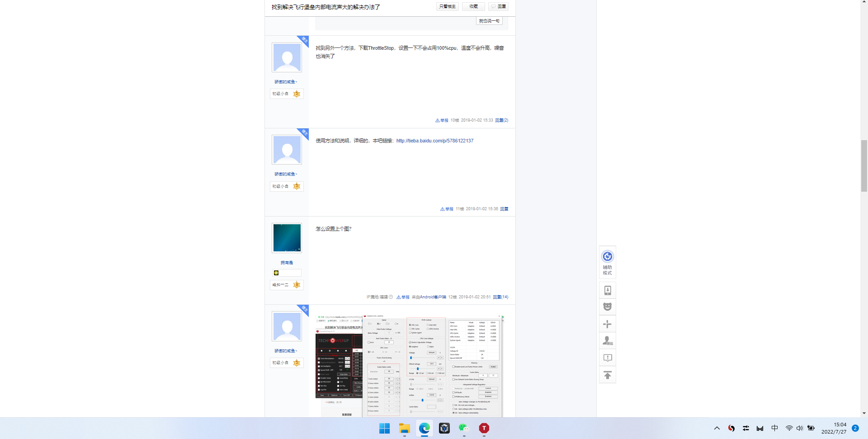Click the M-shaped tray icon

click(x=760, y=428)
